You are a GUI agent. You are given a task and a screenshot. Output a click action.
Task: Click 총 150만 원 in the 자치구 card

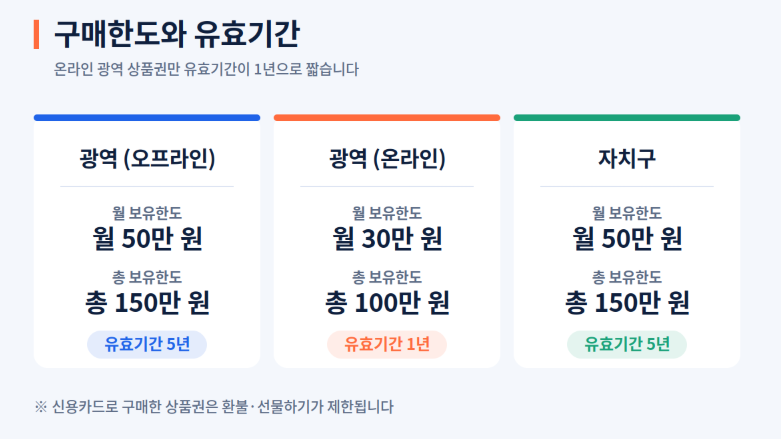[x=627, y=302]
